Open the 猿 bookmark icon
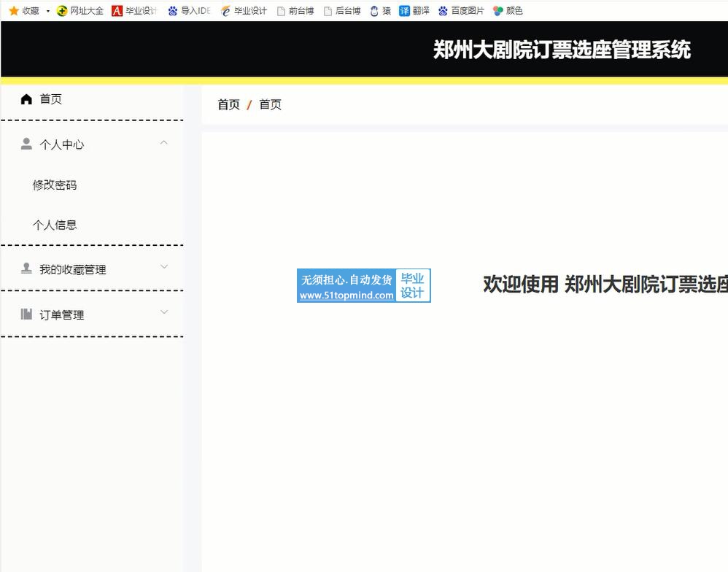728x572 pixels. 374,11
